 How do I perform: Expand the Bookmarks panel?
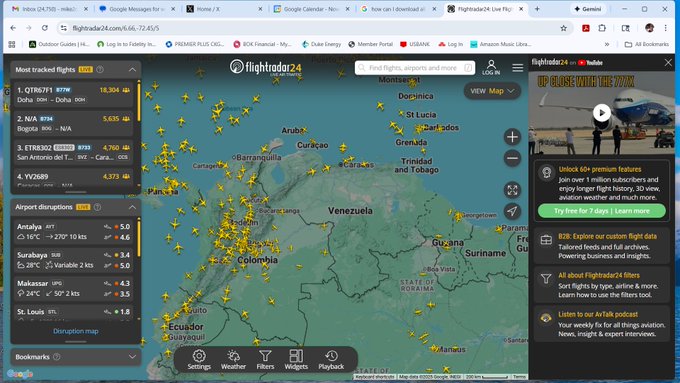pos(132,357)
